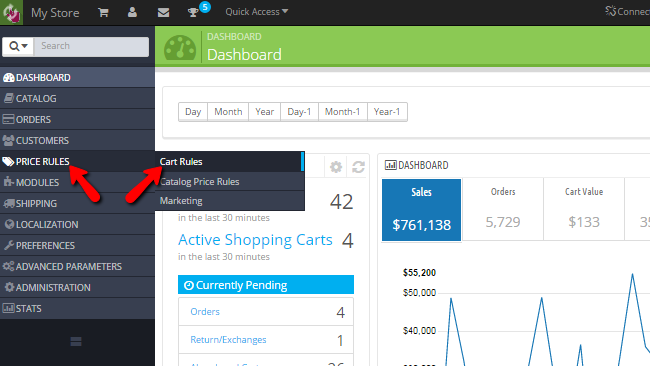Click the Month period button
Screen dimensions: 650x366
pyautogui.click(x=228, y=112)
